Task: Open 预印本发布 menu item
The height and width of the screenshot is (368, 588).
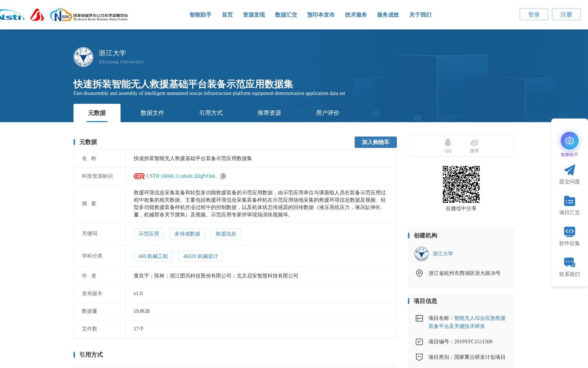Action: pos(321,15)
